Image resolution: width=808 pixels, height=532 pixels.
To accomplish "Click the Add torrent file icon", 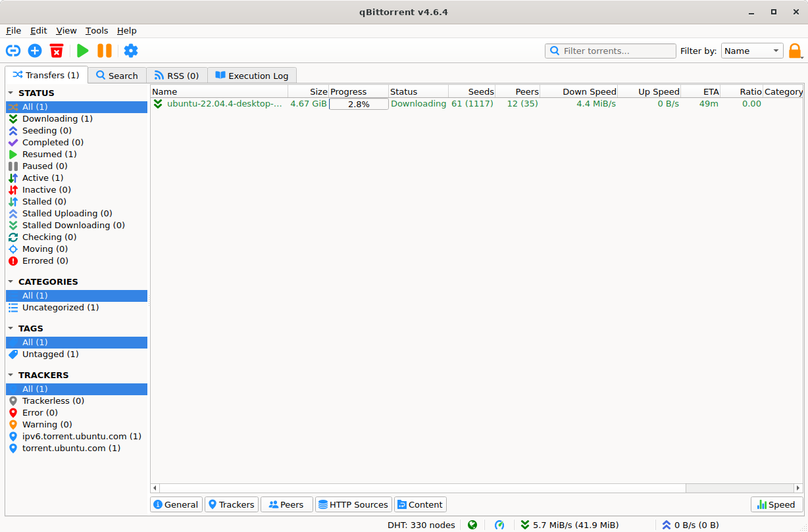I will [35, 51].
